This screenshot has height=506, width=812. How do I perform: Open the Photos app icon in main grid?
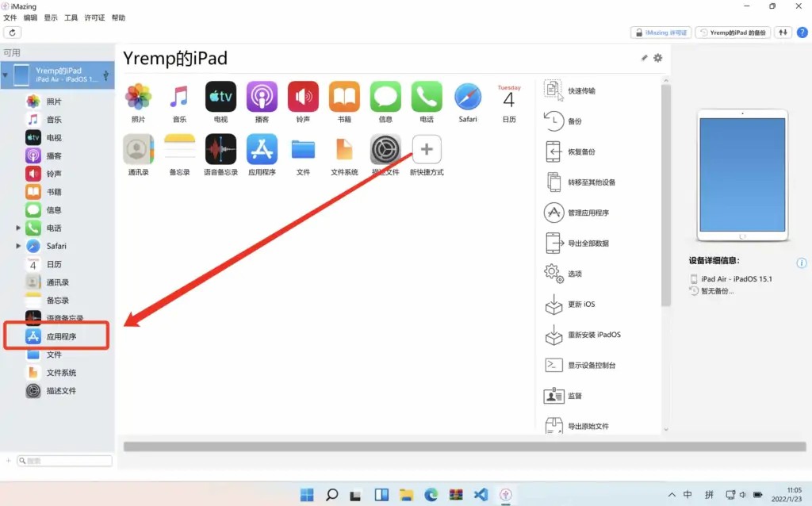tap(138, 97)
